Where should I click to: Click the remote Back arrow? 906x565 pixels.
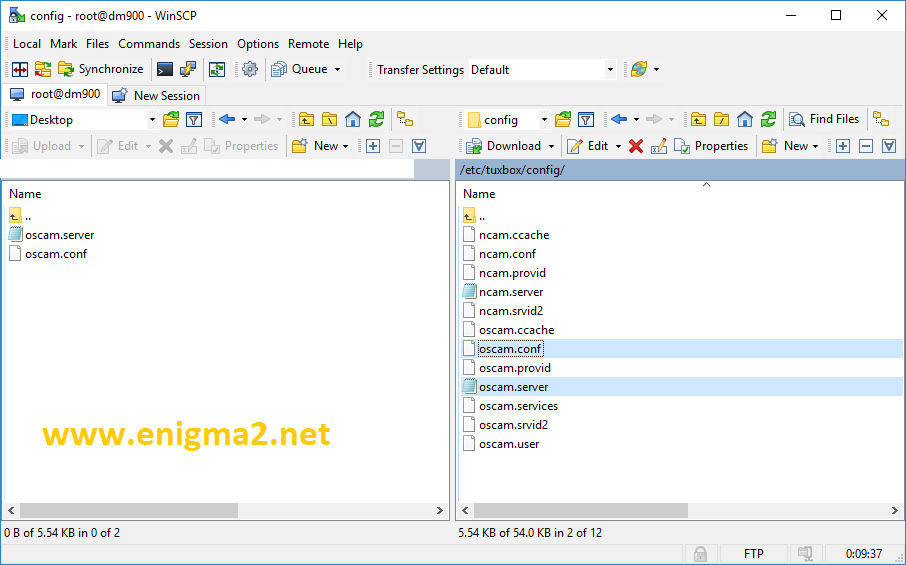[619, 120]
